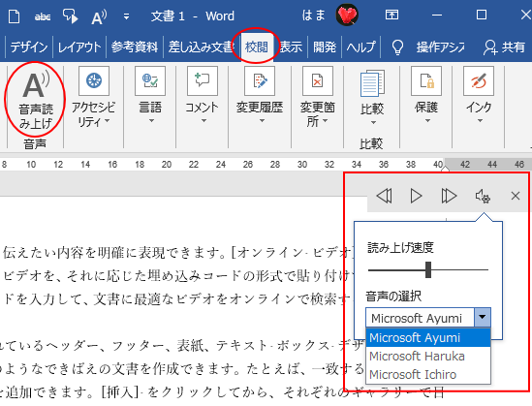Click the Read Aloud (音声読み上げ) button
Screen dimensions: 532x406
pyautogui.click(x=35, y=100)
